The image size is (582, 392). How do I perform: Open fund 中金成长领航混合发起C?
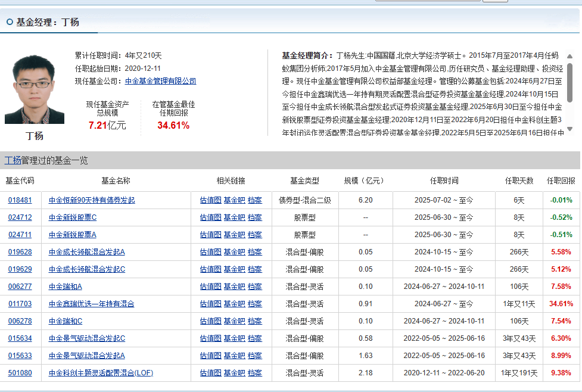coord(87,269)
